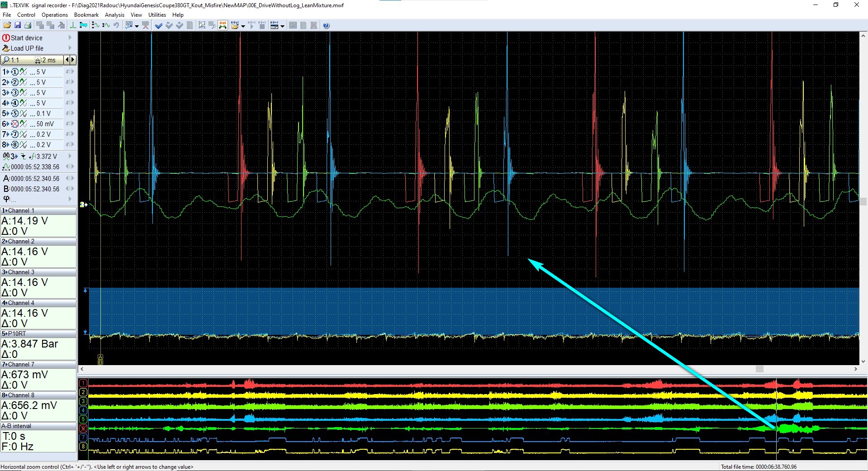This screenshot has height=471, width=868.
Task: Click the Load UP file hammer icon
Action: (x=6, y=48)
